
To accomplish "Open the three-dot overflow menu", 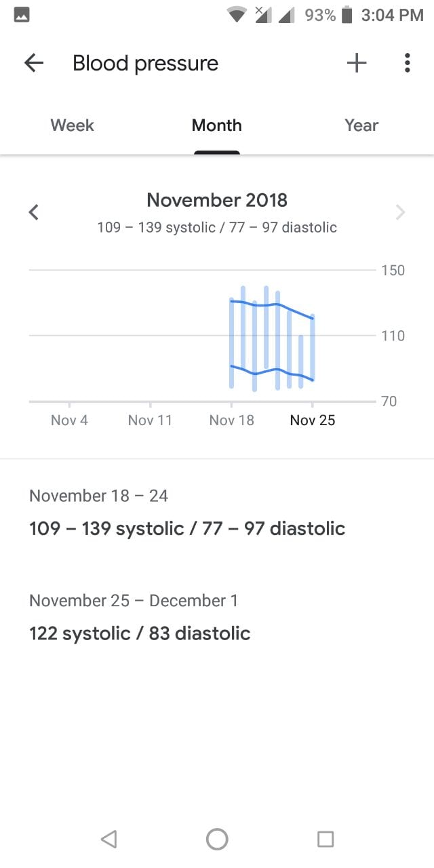I will coord(407,64).
